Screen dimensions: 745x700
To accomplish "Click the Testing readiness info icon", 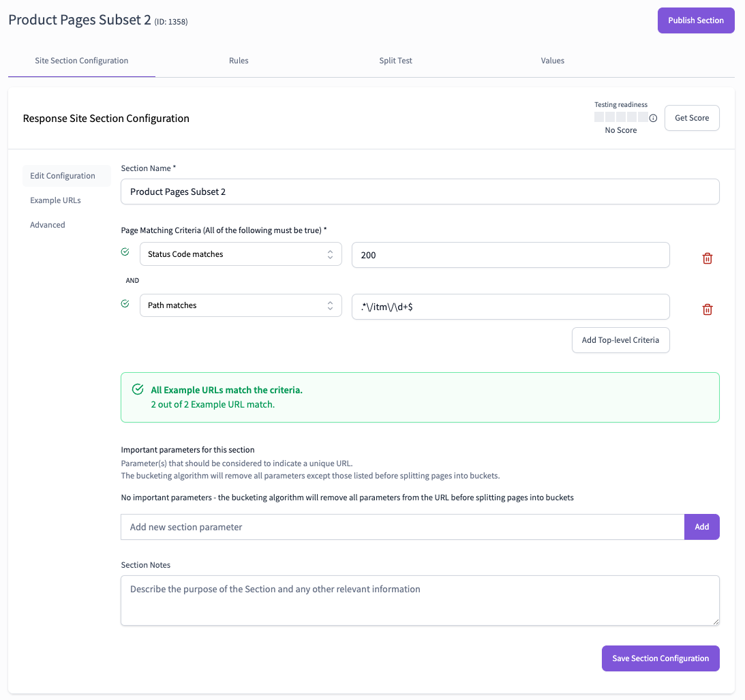I will point(653,118).
